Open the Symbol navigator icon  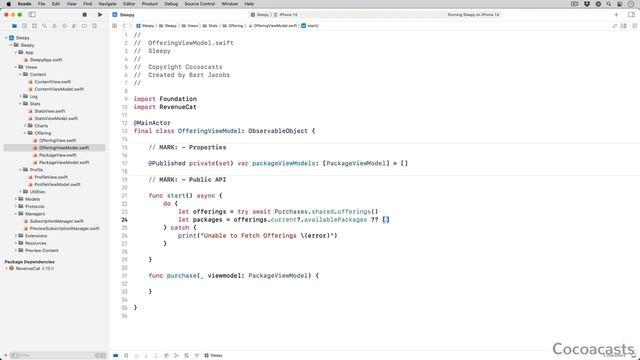pos(34,26)
